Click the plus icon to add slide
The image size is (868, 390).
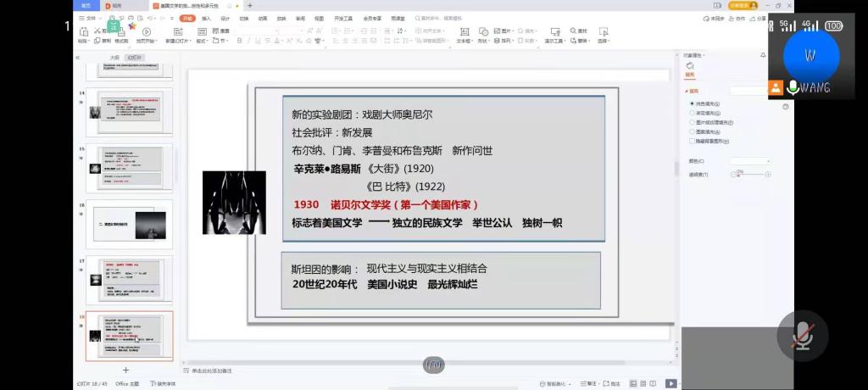(126, 370)
